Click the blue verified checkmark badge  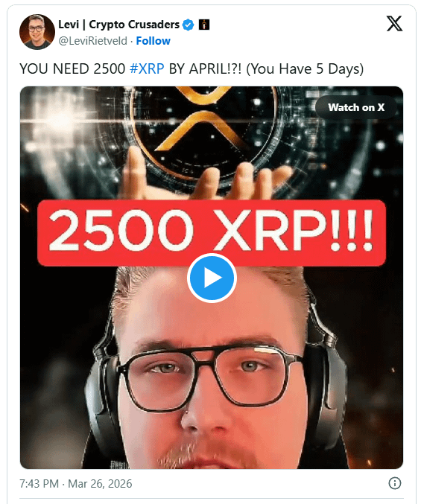189,25
